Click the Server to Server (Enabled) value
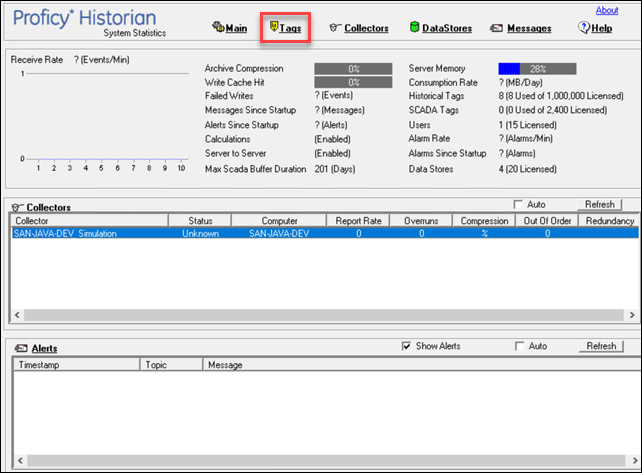The image size is (642, 473). (x=332, y=154)
